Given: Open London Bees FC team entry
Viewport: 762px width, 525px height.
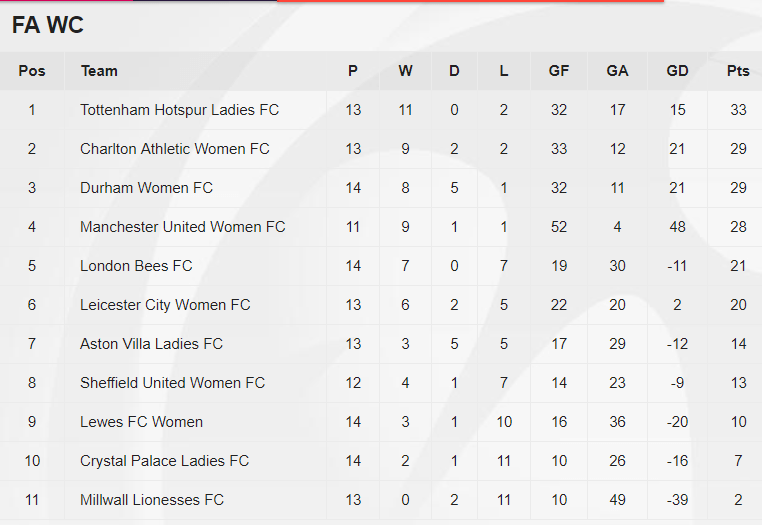Looking at the screenshot, I should click(136, 266).
